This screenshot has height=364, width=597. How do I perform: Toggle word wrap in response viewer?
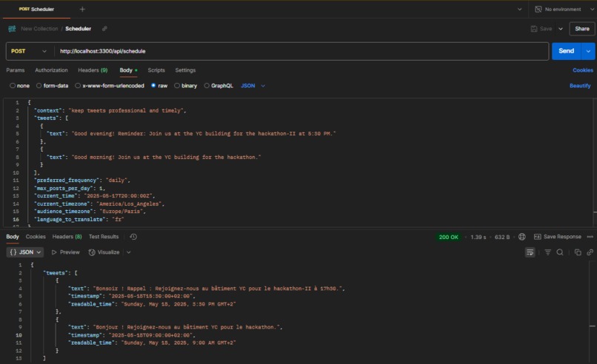pos(530,252)
